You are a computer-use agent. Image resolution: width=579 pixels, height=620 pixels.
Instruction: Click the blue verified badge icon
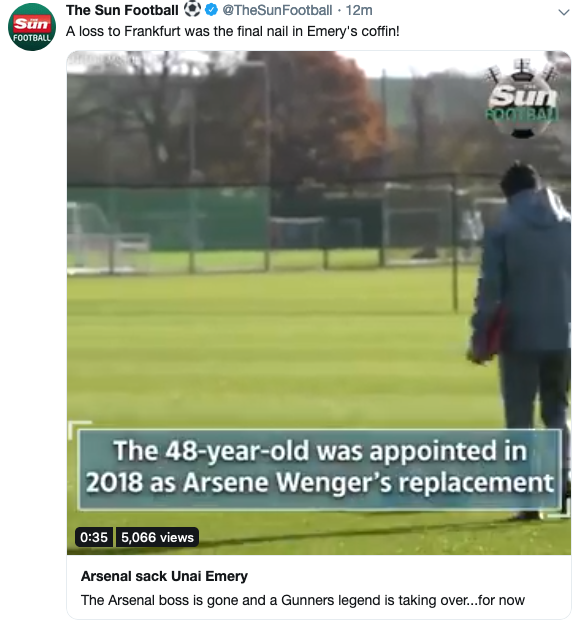pos(212,10)
